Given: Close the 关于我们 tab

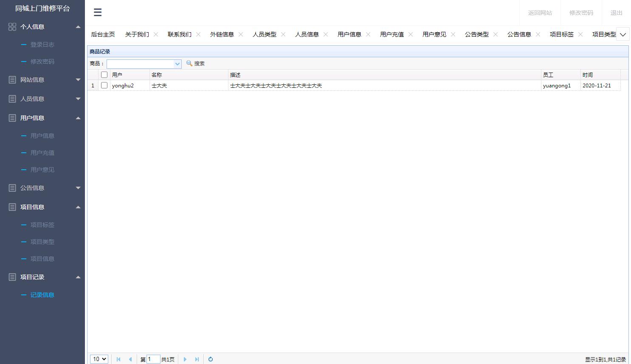Looking at the screenshot, I should click(x=156, y=34).
